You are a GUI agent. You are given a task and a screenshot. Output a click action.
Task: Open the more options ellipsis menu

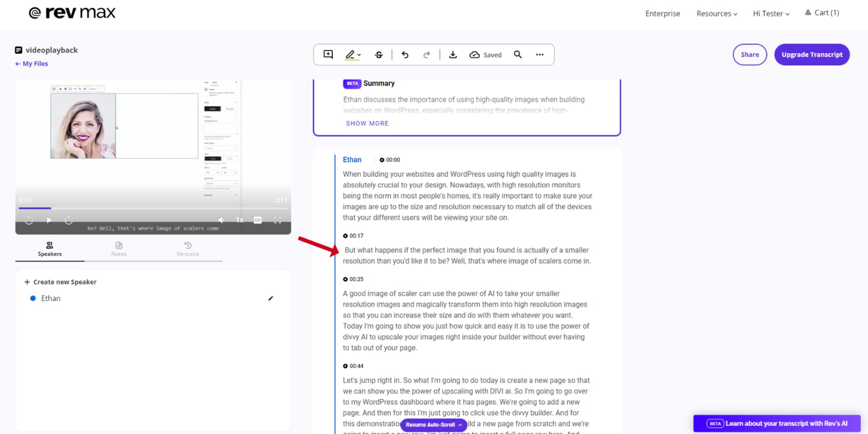coord(540,54)
